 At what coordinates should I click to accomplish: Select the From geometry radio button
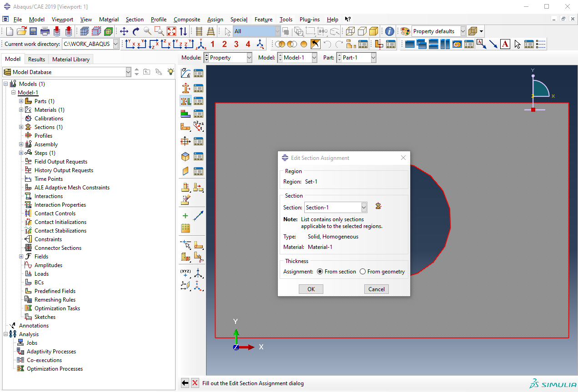[x=362, y=272]
